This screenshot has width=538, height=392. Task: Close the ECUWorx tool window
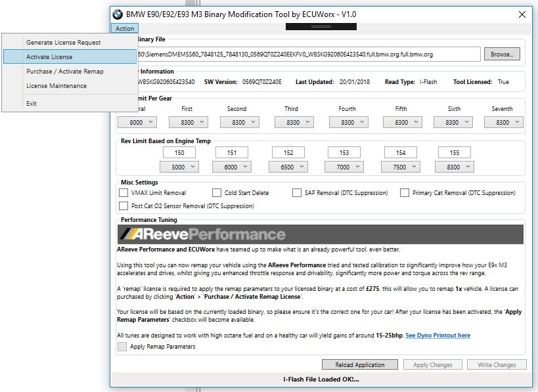[522, 14]
